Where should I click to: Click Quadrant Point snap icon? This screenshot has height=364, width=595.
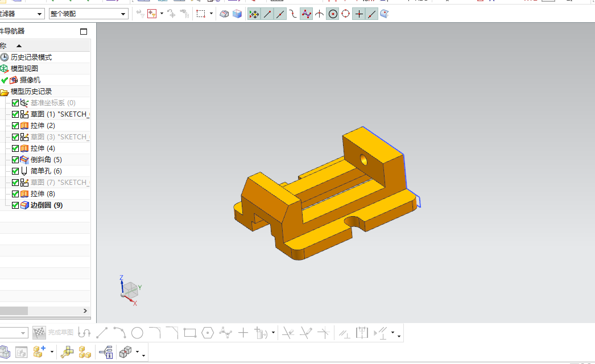[346, 14]
